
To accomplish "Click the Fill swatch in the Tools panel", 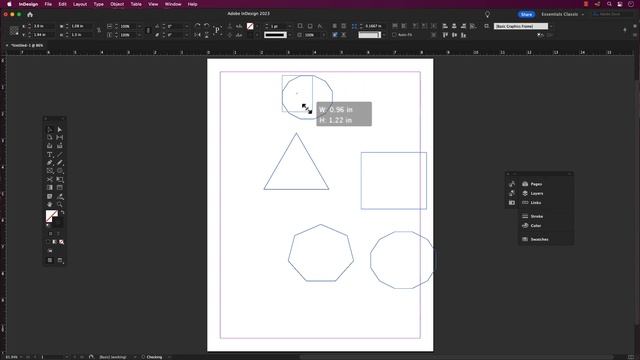I will 51,216.
